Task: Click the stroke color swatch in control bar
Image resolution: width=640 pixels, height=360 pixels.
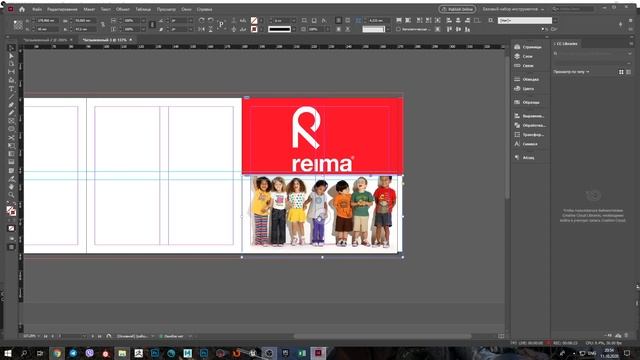Action: click(254, 29)
